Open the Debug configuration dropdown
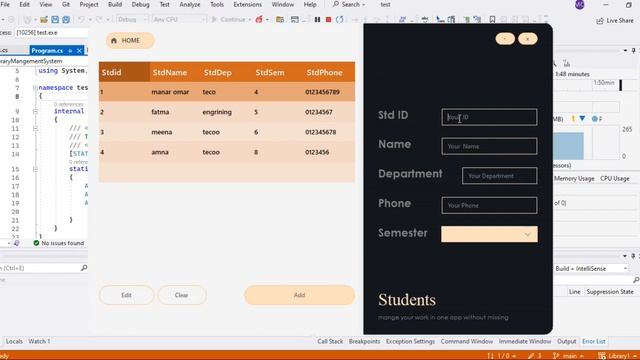640x360 pixels. (132, 19)
